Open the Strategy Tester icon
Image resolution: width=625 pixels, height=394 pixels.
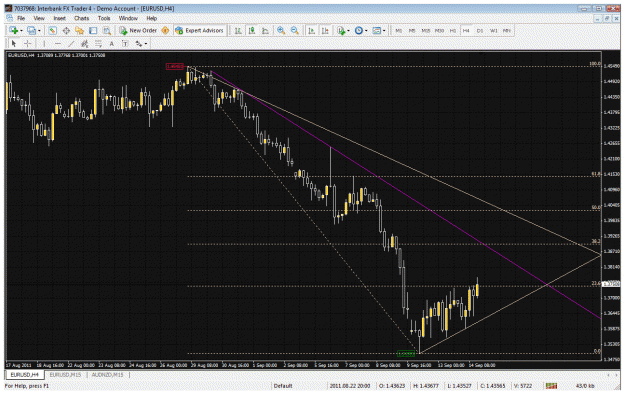coord(106,30)
